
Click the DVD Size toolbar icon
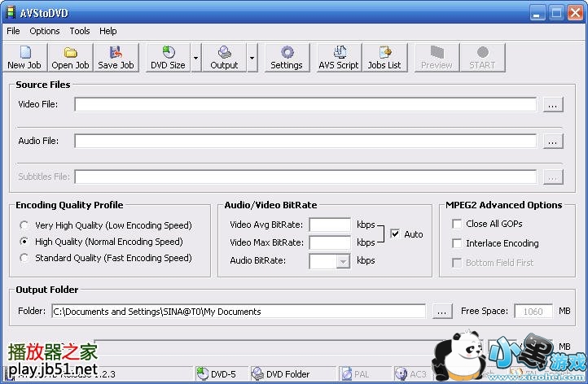click(168, 58)
